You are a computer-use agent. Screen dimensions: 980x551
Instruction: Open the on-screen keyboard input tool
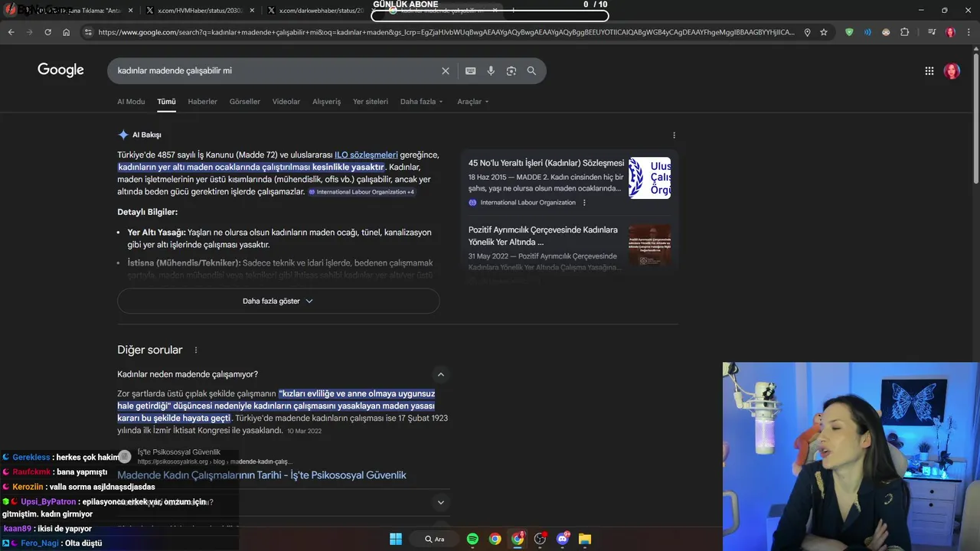tap(470, 70)
